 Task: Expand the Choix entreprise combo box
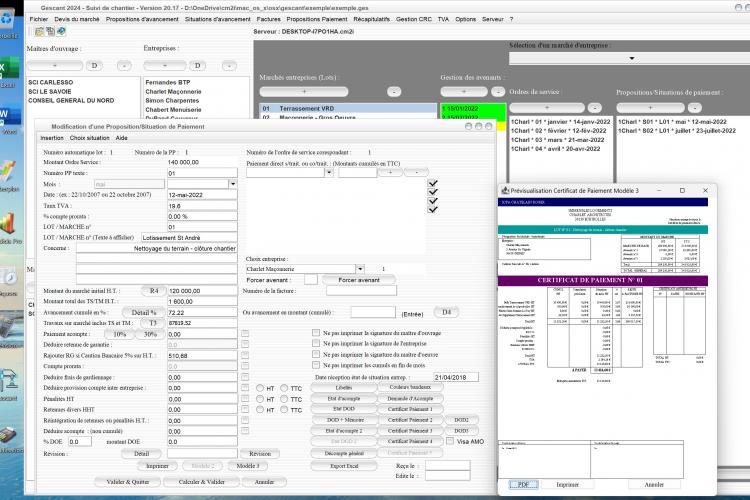point(360,269)
